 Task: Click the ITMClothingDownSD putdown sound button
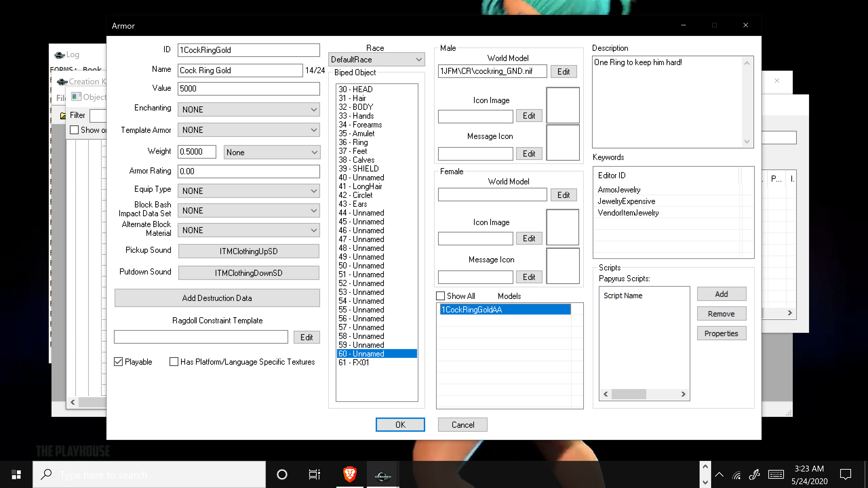tap(249, 273)
